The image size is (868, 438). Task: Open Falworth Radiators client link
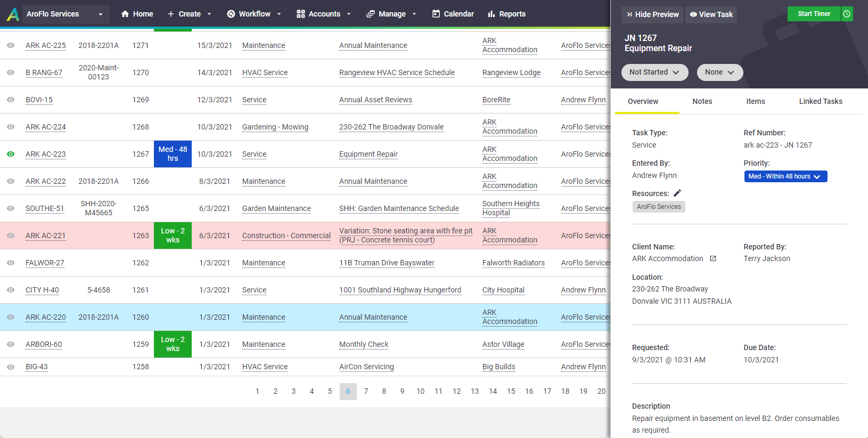tap(513, 263)
